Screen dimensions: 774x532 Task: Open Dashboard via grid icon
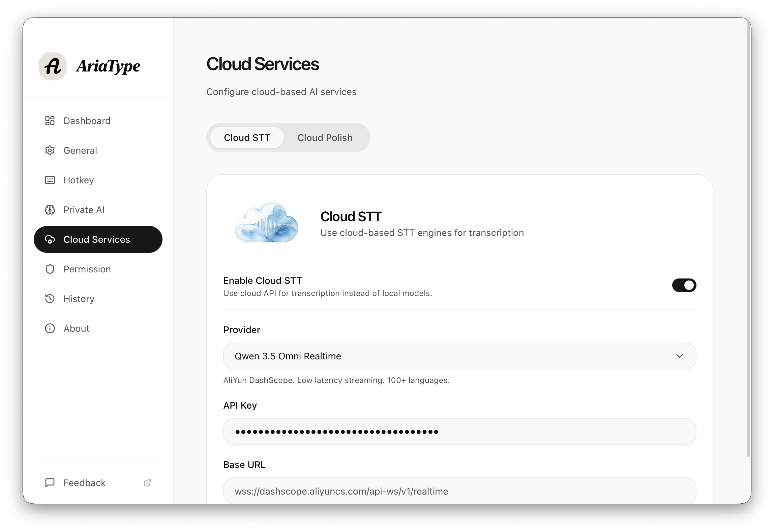50,121
